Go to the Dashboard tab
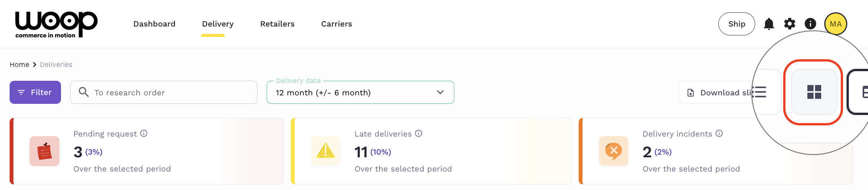868x190 pixels. point(154,24)
